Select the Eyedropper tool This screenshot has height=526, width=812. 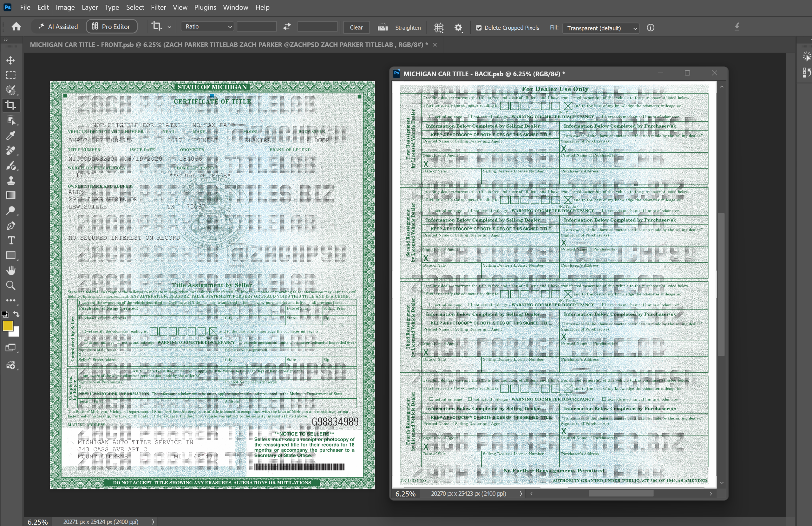point(10,136)
